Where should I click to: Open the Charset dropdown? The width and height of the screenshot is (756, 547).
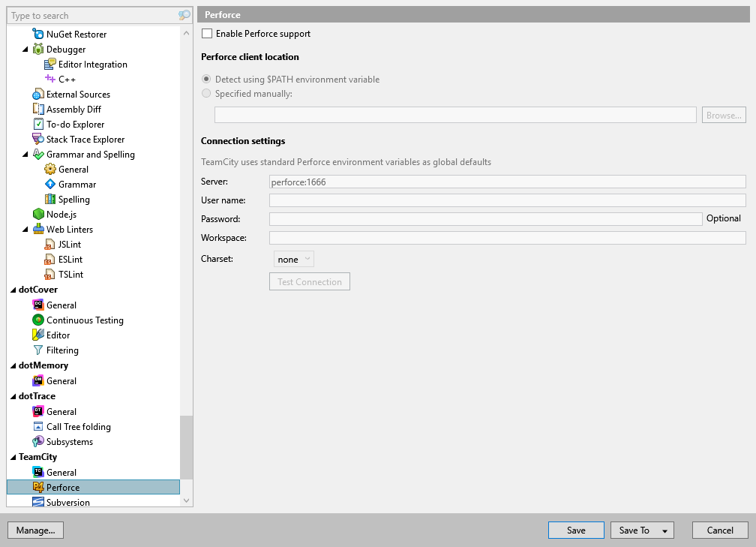293,258
